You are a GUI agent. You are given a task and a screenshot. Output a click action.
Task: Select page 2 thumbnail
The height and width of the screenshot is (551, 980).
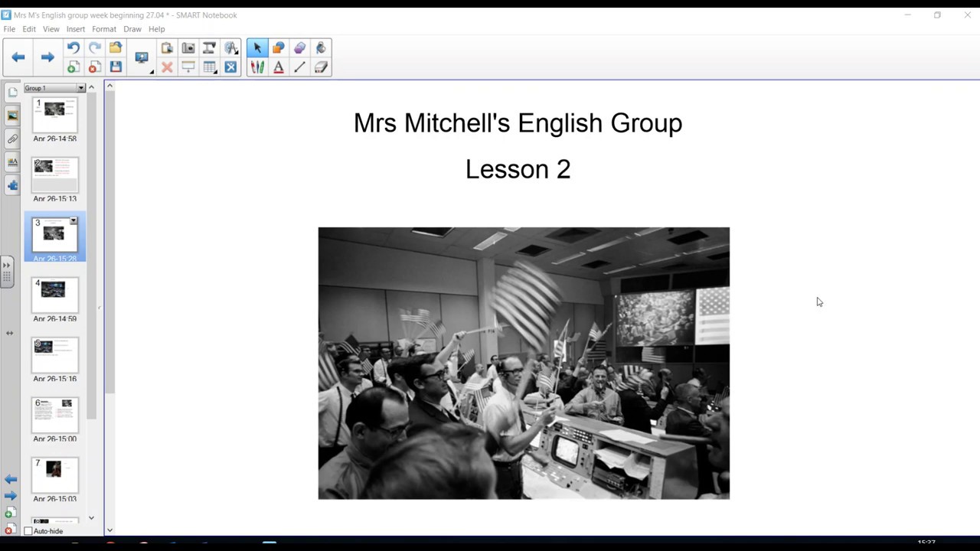tap(54, 175)
